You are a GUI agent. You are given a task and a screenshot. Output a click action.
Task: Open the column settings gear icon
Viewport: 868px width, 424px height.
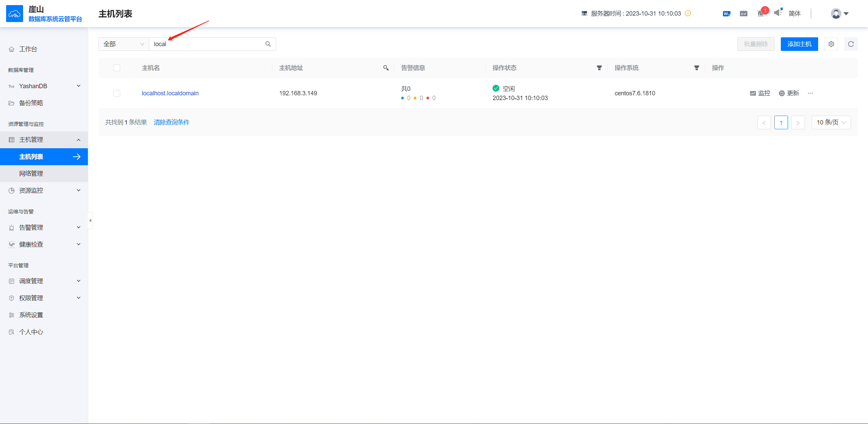tap(831, 44)
